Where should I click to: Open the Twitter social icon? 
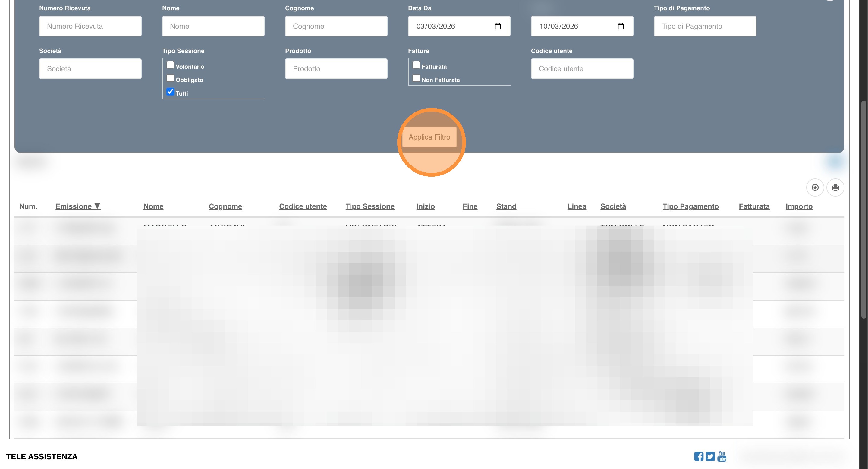pyautogui.click(x=710, y=456)
